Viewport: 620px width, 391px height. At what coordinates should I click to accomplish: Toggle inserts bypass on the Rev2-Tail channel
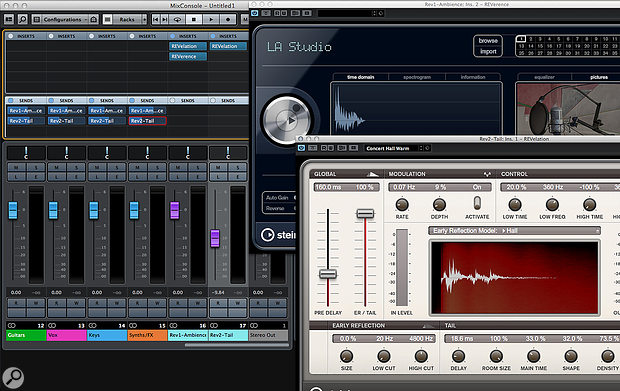pyautogui.click(x=213, y=36)
